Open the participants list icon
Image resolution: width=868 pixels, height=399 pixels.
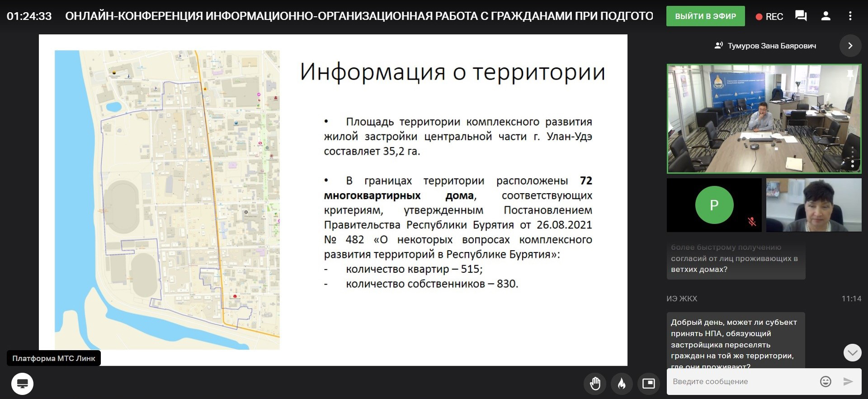click(x=826, y=16)
